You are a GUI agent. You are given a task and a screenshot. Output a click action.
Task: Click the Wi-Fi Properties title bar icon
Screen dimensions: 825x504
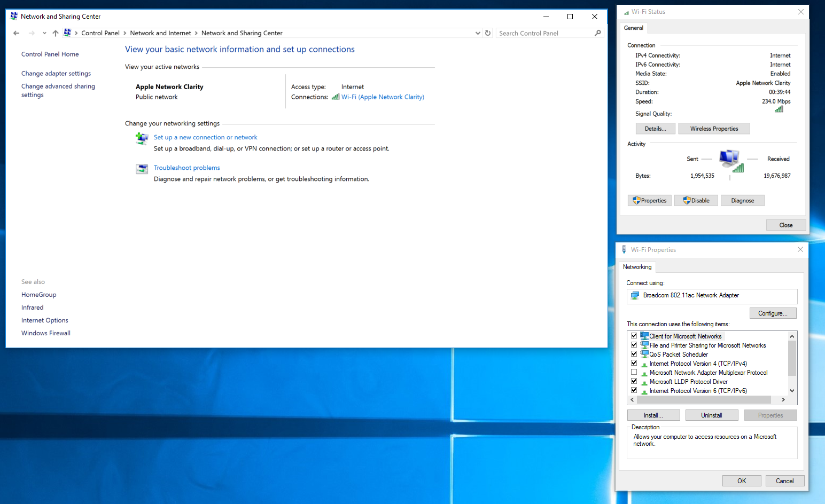[x=624, y=249]
